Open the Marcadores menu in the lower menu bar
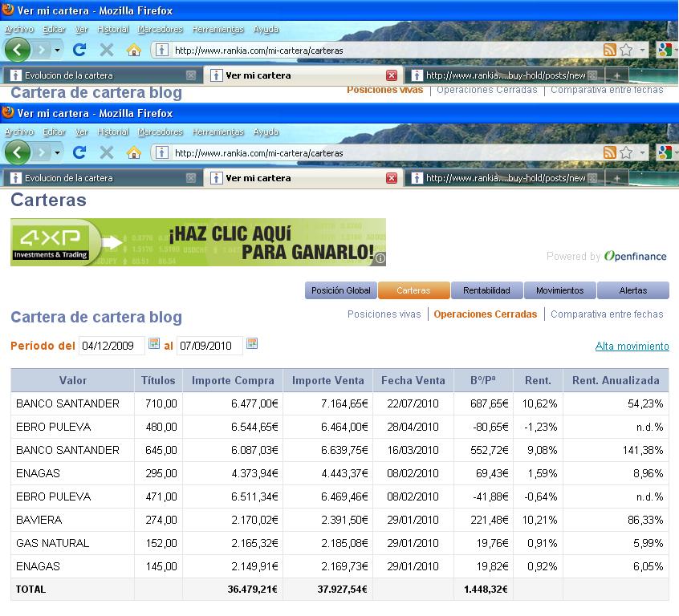The height and width of the screenshot is (616, 679). 161,132
